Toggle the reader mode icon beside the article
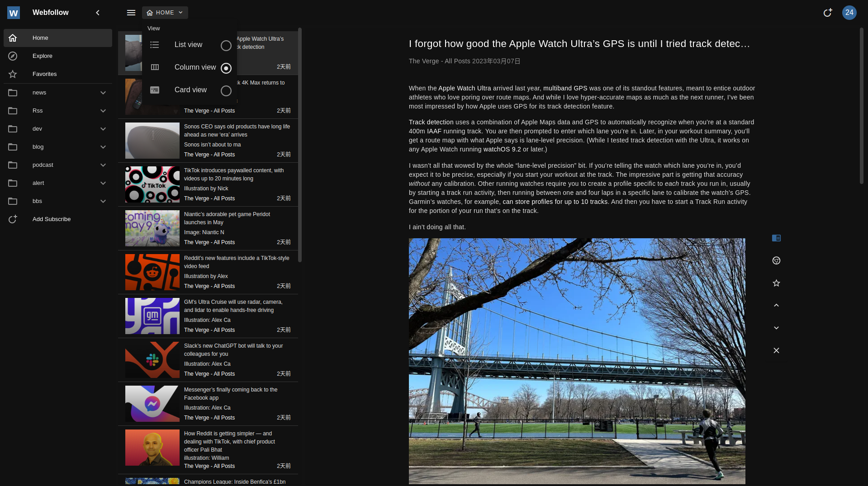Screen dimensions: 868x486 [x=776, y=238]
